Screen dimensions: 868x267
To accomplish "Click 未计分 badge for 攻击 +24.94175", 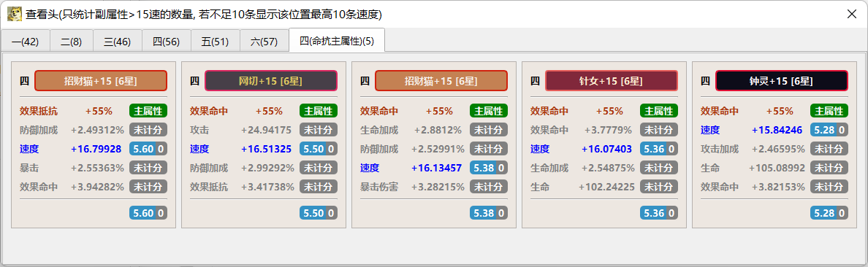I will point(319,130).
